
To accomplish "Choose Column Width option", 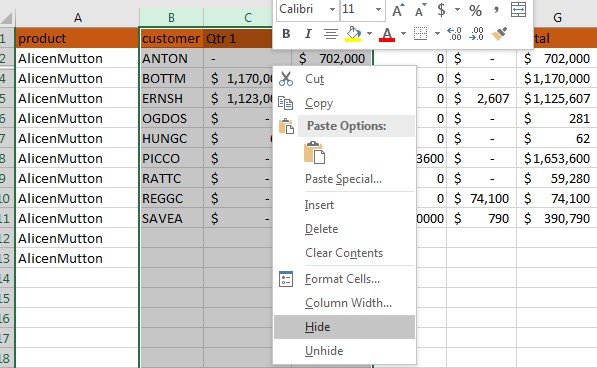I will 345,303.
